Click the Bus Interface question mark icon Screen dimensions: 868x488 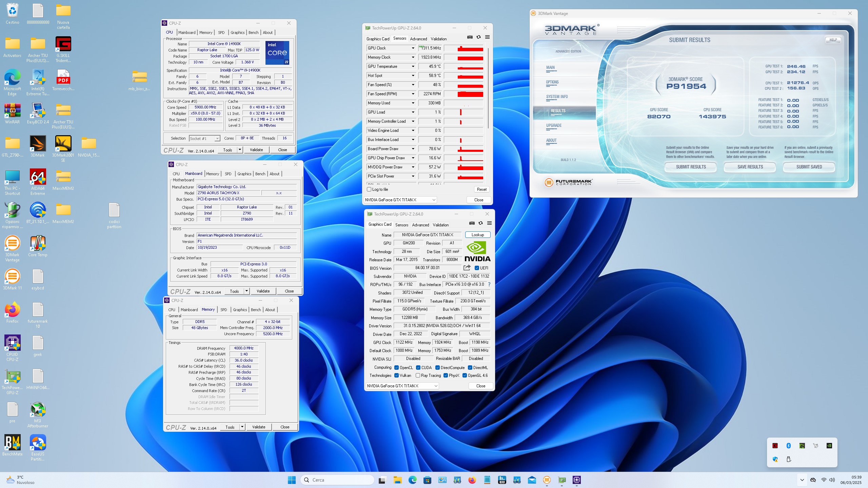489,285
